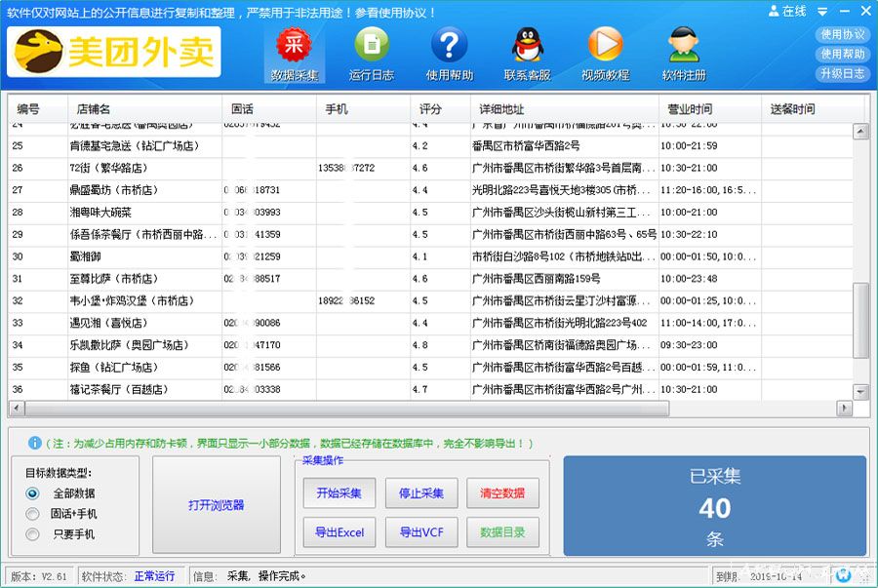The height and width of the screenshot is (588, 878).
Task: Select the 只要手机 radio button
Action: [33, 534]
